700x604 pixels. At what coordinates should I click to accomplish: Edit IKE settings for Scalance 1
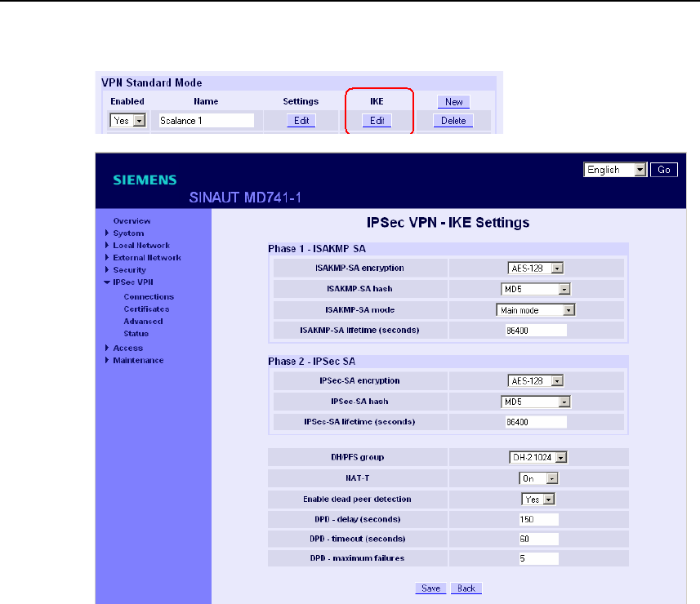377,121
